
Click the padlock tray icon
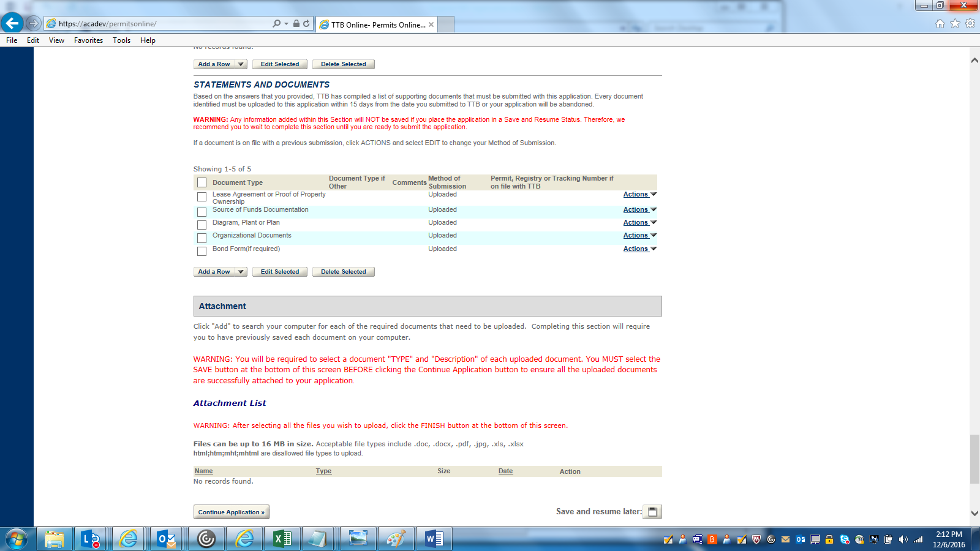coord(829,539)
